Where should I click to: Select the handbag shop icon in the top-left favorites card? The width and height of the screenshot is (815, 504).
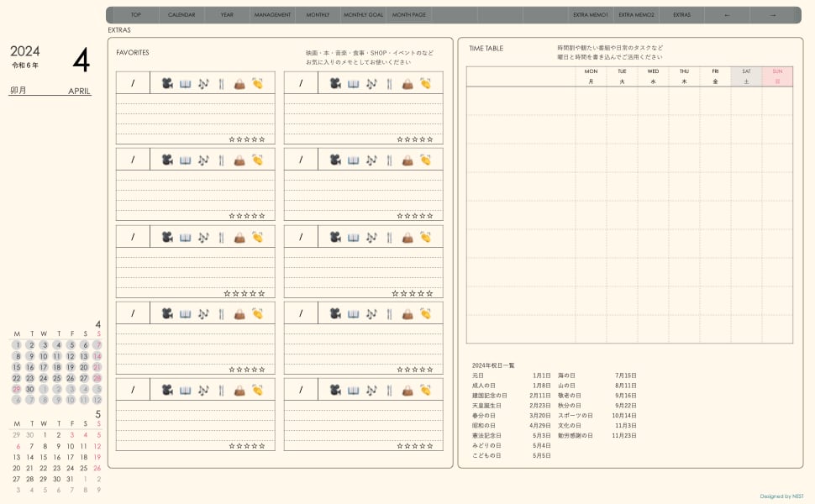click(239, 83)
